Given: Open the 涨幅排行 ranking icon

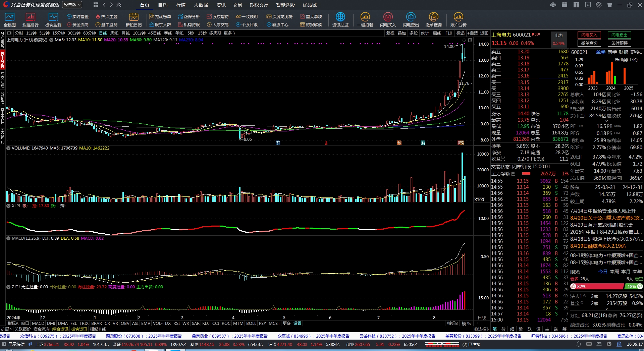Looking at the screenshot, I should point(31,20).
